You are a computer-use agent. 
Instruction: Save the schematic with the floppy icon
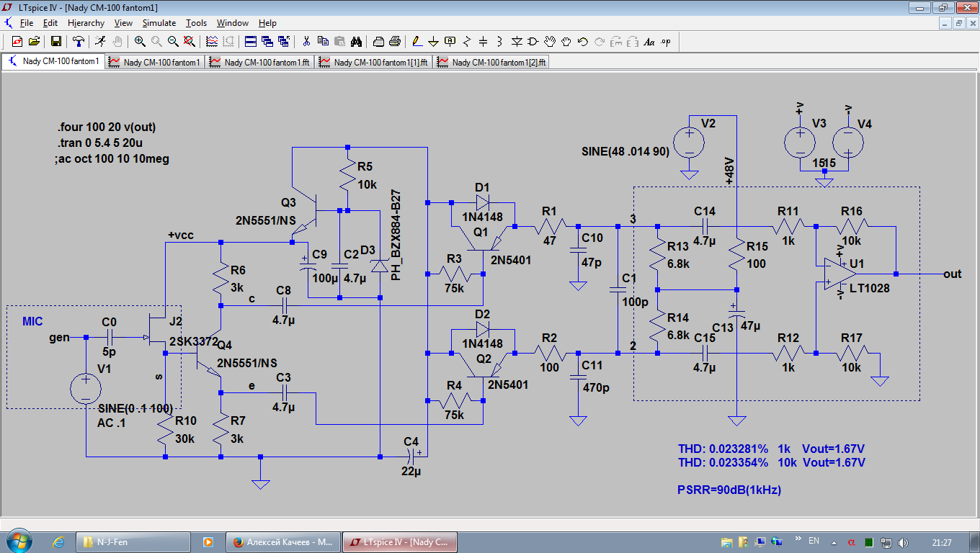(55, 41)
